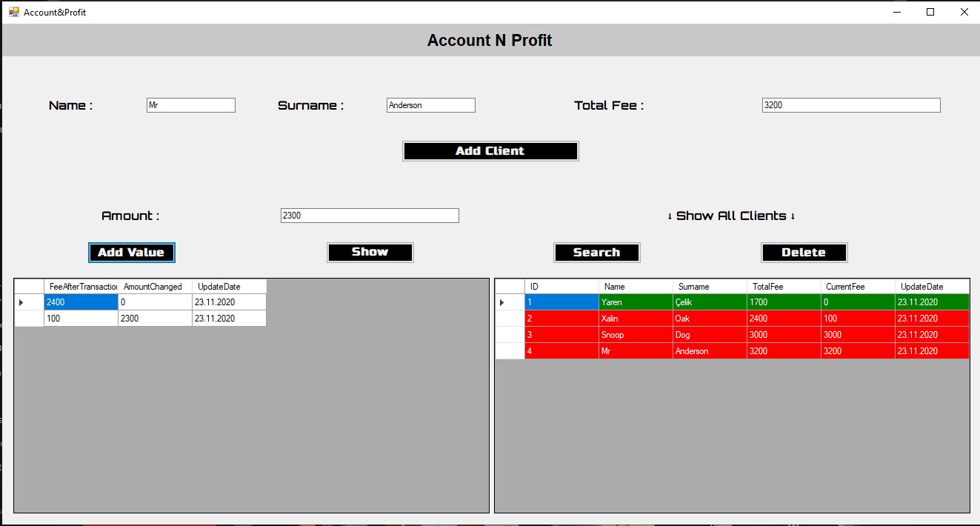Click the Show All Clients label
Screen dimensions: 980x526
coord(731,216)
